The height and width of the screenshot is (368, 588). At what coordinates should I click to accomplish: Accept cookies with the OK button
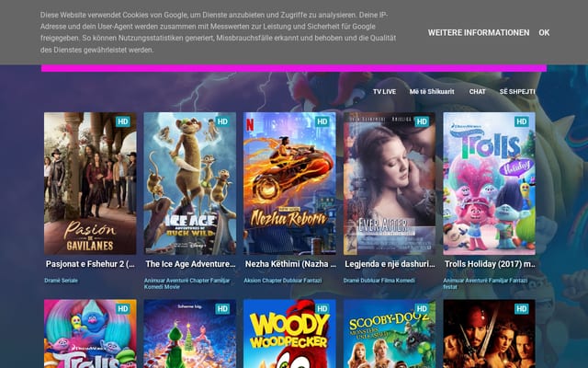click(544, 33)
